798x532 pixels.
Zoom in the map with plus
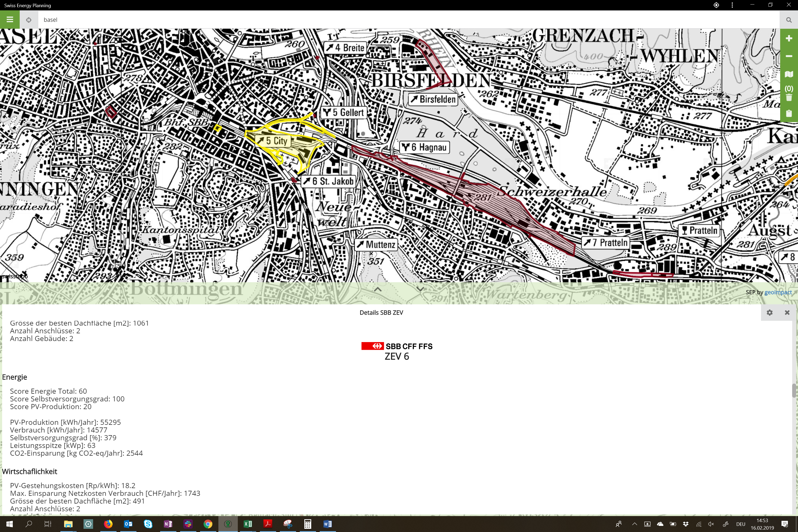pyautogui.click(x=788, y=38)
